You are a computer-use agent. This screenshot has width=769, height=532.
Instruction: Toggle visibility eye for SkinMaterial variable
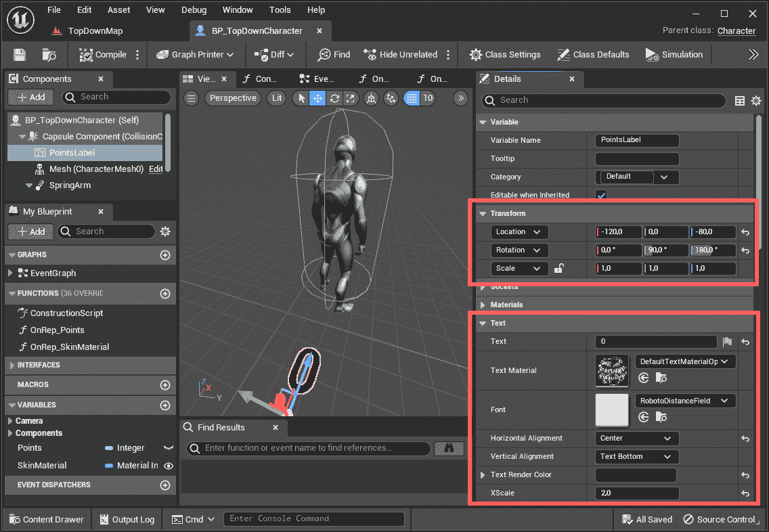click(168, 466)
